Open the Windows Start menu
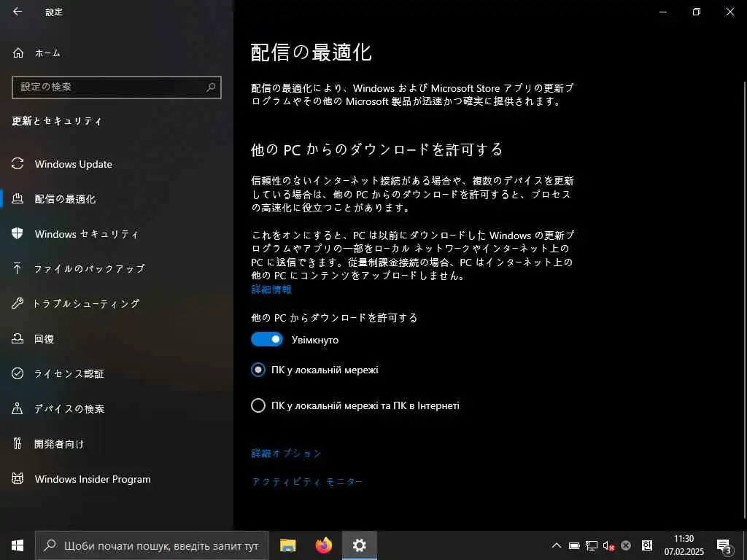This screenshot has height=560, width=747. pos(18,545)
